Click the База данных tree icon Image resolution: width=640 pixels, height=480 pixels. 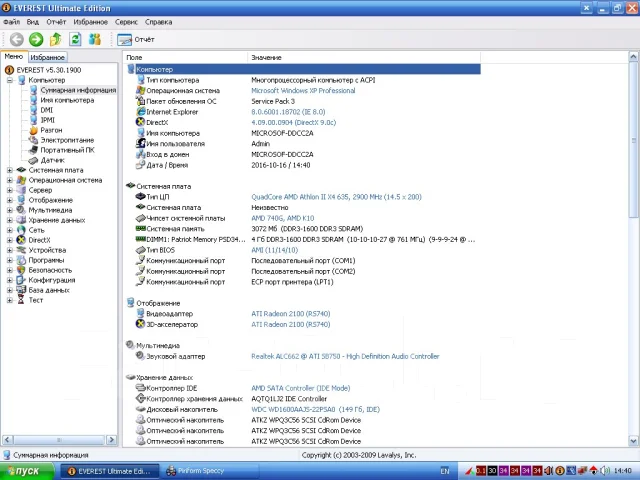[21, 290]
